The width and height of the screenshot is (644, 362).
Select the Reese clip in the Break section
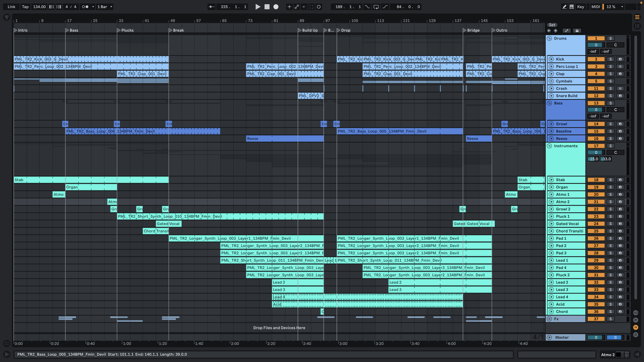click(285, 139)
